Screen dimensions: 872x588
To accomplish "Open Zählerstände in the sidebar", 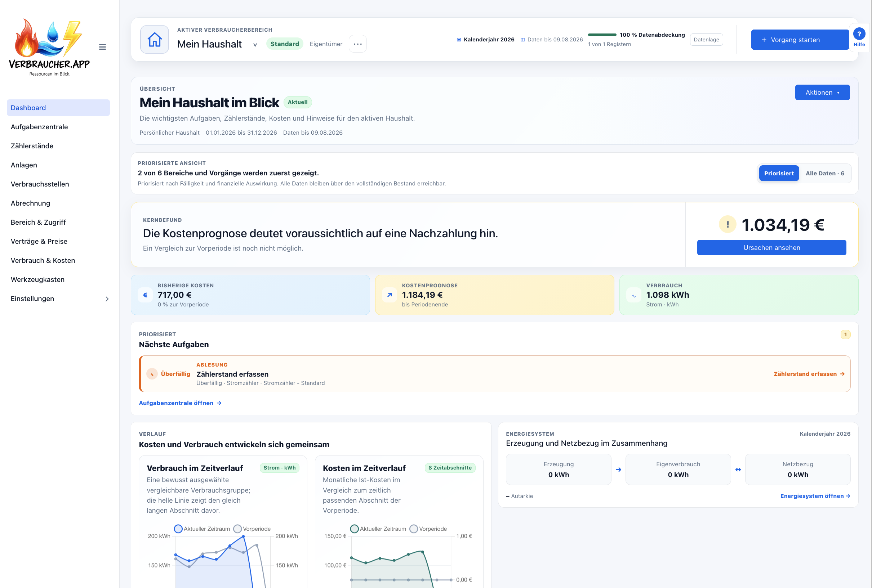I will [58, 146].
